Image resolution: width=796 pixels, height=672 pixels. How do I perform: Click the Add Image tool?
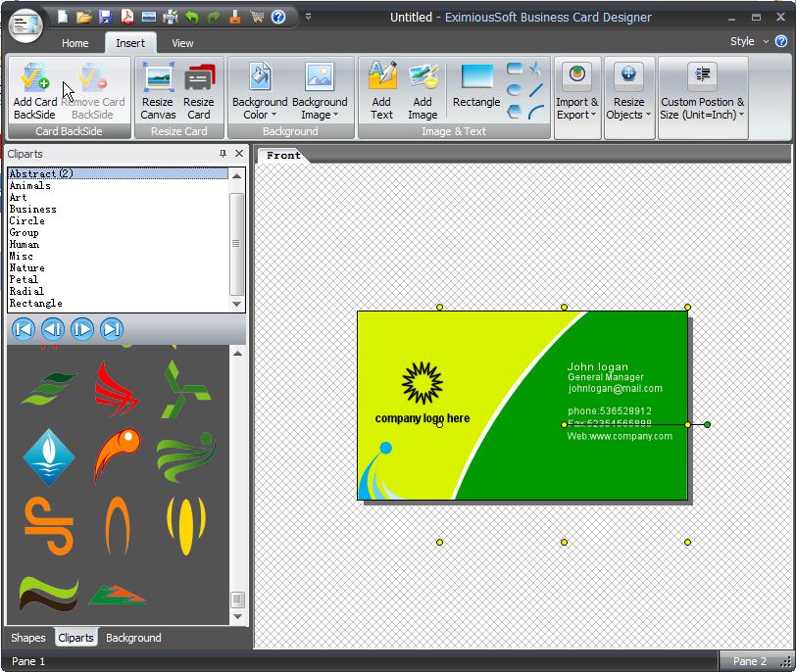pyautogui.click(x=423, y=90)
